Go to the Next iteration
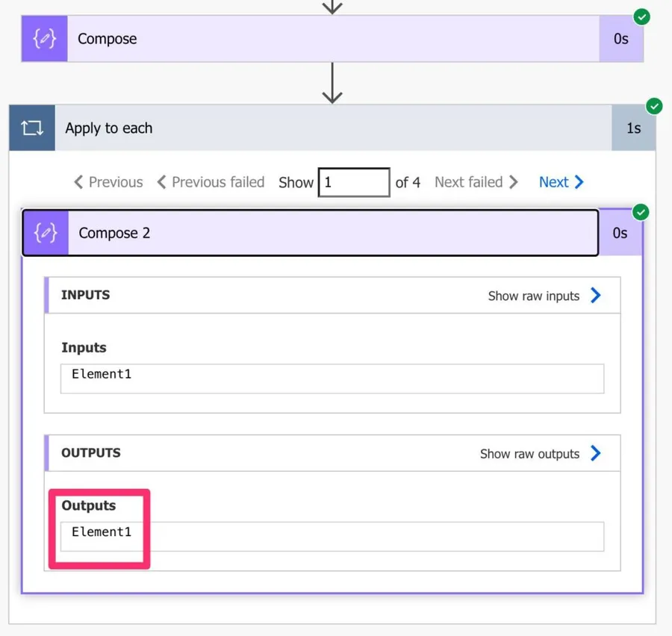The image size is (672, 636). 554,182
